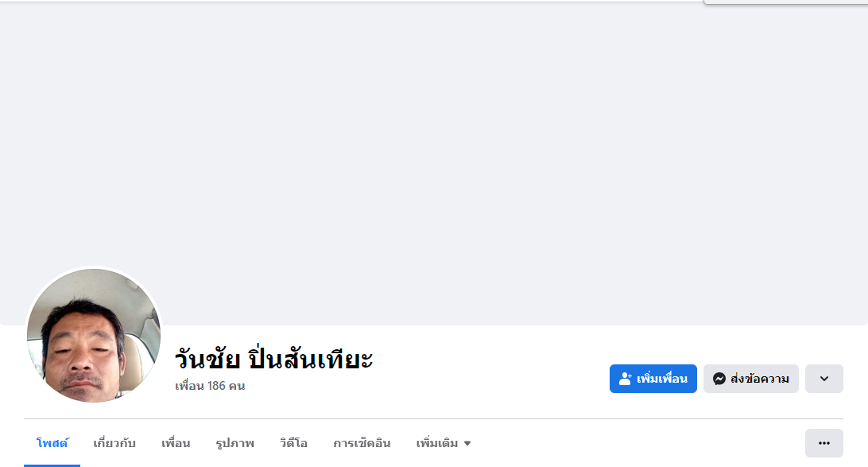
Task: Expand the chevron dropdown next to ส่งข้อความ
Action: 823,379
